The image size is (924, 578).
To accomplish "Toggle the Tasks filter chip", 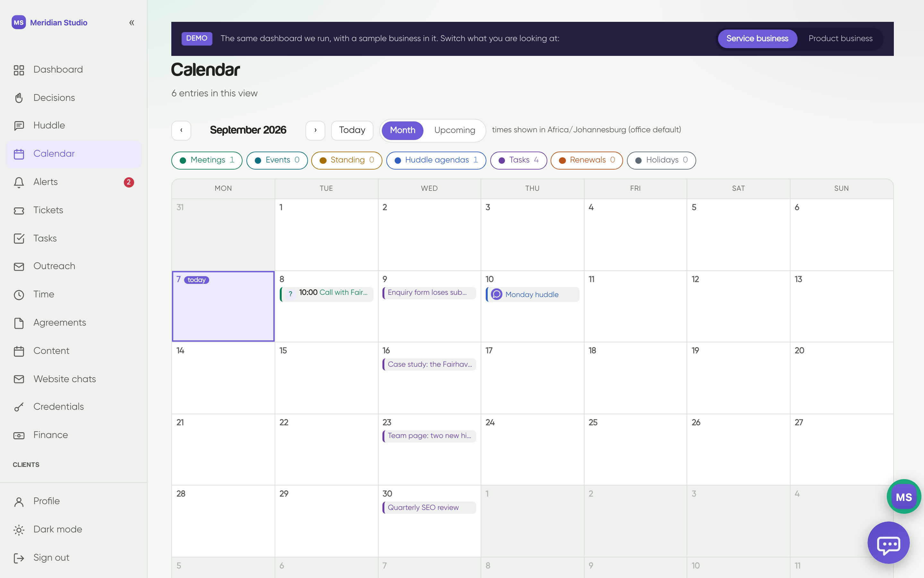I will click(x=518, y=160).
